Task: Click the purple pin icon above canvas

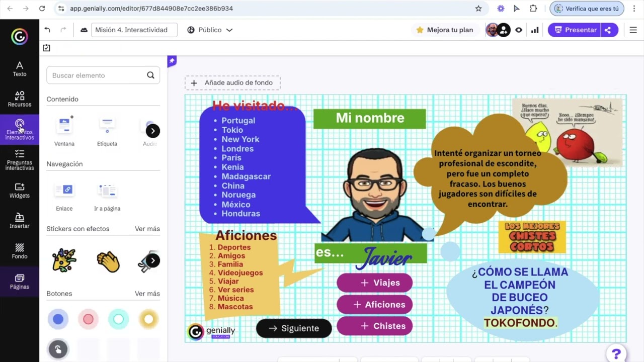Action: click(172, 61)
